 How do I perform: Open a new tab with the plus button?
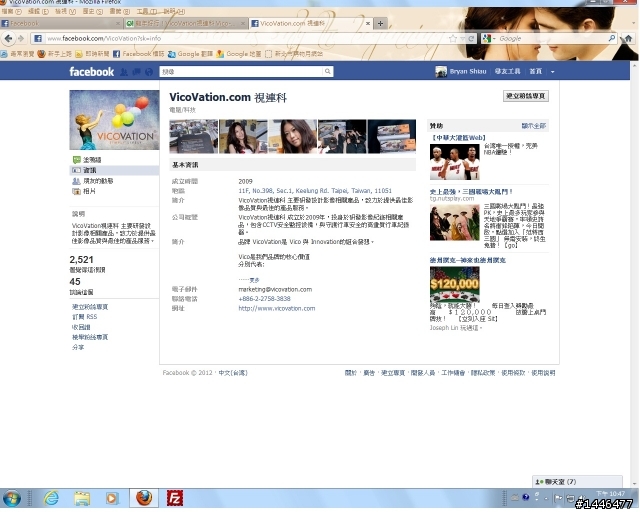click(380, 23)
